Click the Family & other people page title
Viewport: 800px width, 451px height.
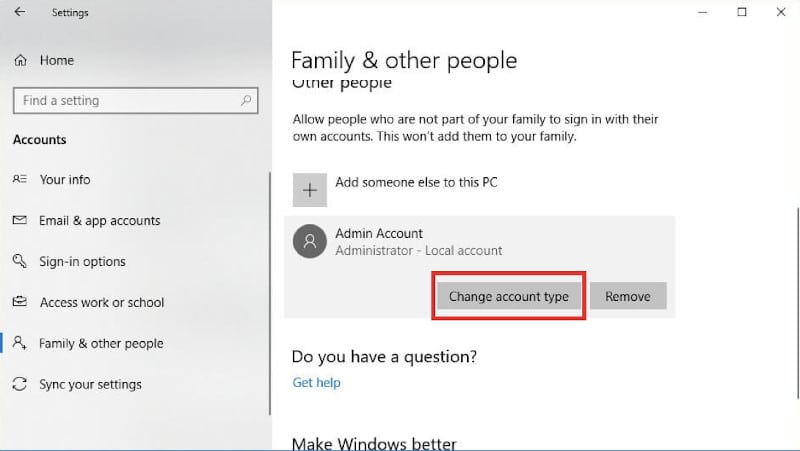(404, 60)
